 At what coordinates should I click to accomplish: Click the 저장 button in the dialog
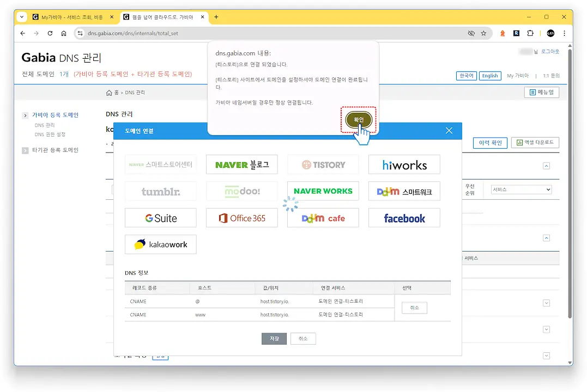(x=274, y=339)
